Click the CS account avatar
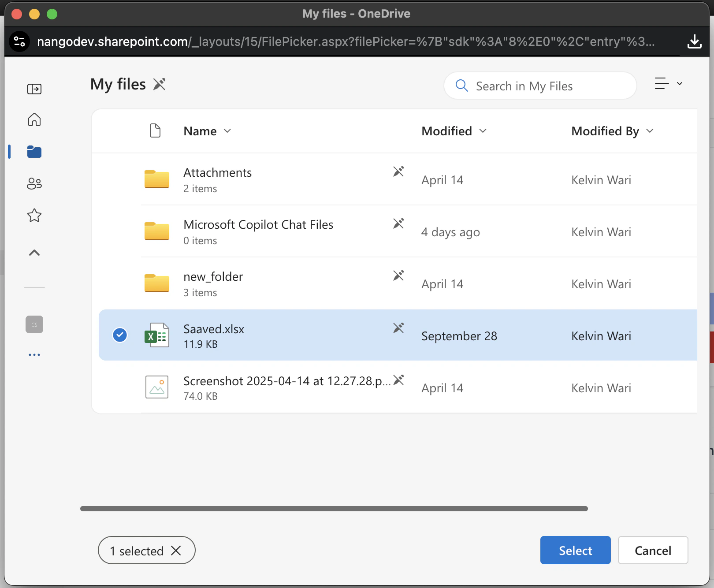 (x=34, y=324)
